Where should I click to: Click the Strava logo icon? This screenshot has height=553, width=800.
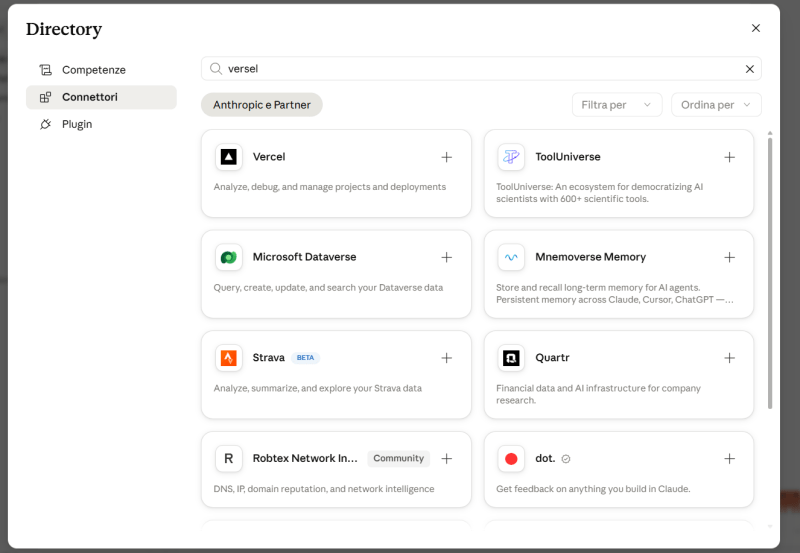click(229, 358)
